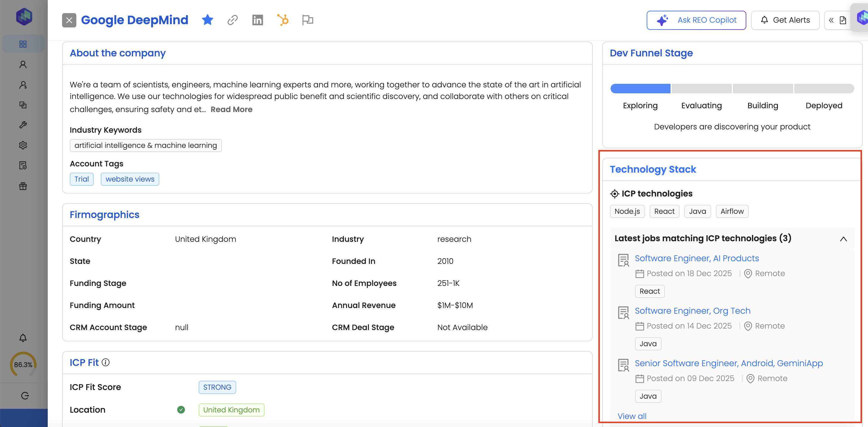Click the gift icon in sidebar
The image size is (868, 427).
(x=23, y=186)
